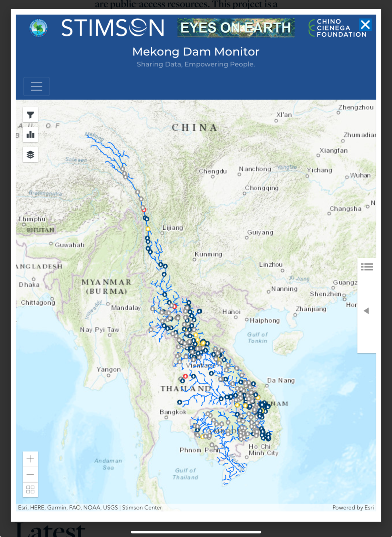Select the yellow dam marker west of Lijiang
Viewport: 392px width, 537px height.
[x=148, y=229]
